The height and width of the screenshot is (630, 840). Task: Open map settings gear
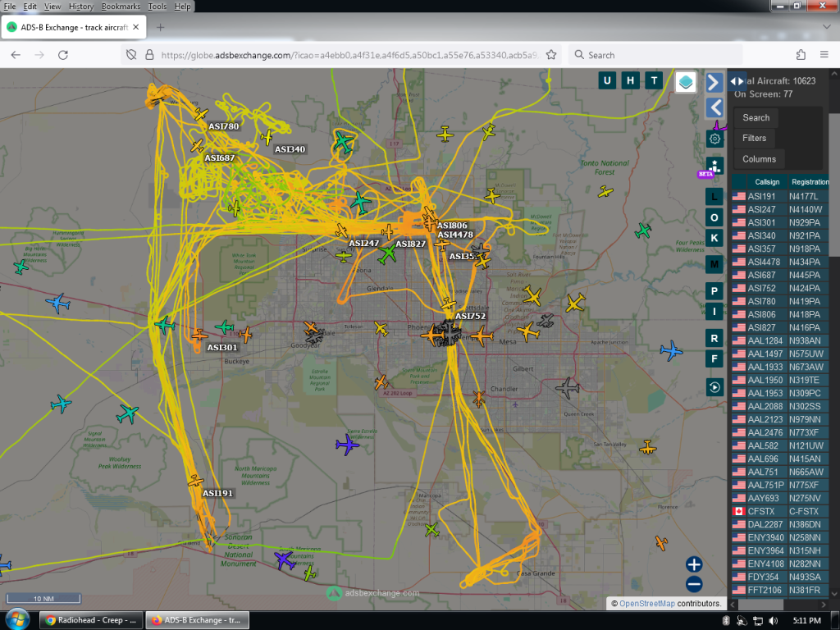(714, 139)
